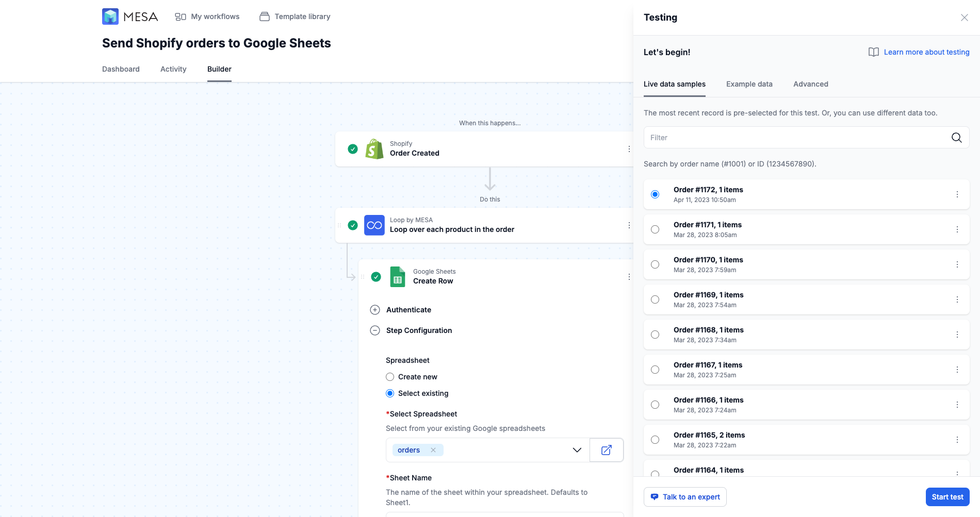Open options for Order #1171
The height and width of the screenshot is (517, 980).
pos(957,229)
